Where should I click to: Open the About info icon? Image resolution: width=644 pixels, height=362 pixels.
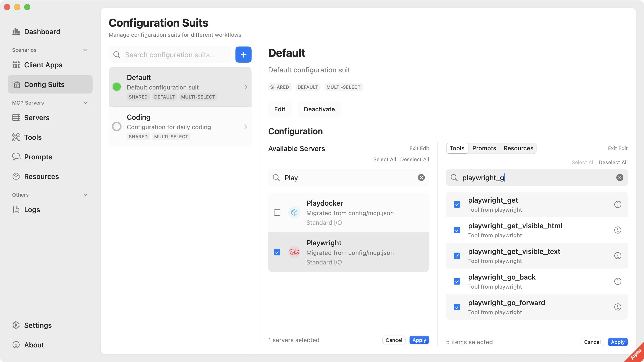(16, 345)
